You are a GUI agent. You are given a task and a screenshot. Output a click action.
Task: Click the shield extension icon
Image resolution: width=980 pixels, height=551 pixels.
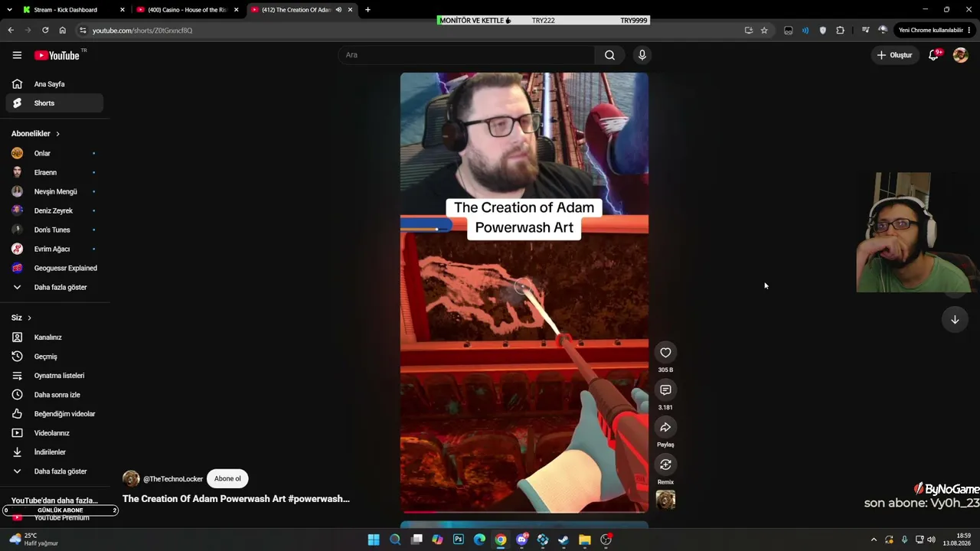click(823, 31)
